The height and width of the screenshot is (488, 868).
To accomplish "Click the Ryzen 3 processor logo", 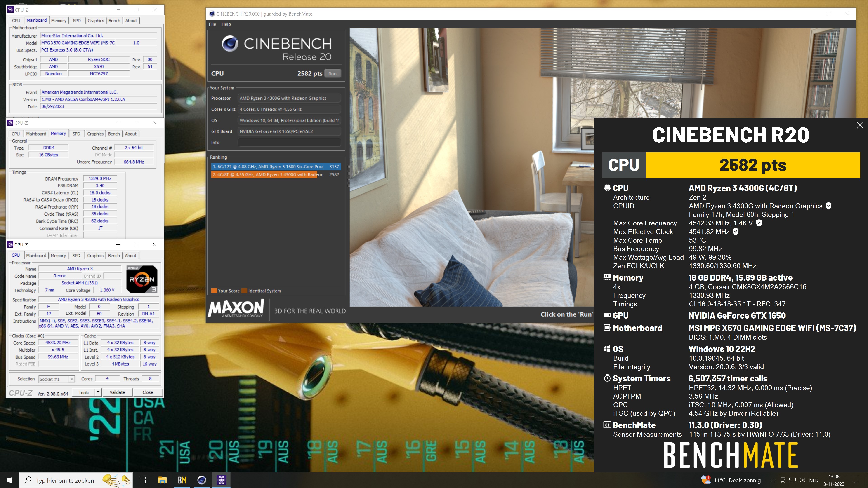I will 142,279.
